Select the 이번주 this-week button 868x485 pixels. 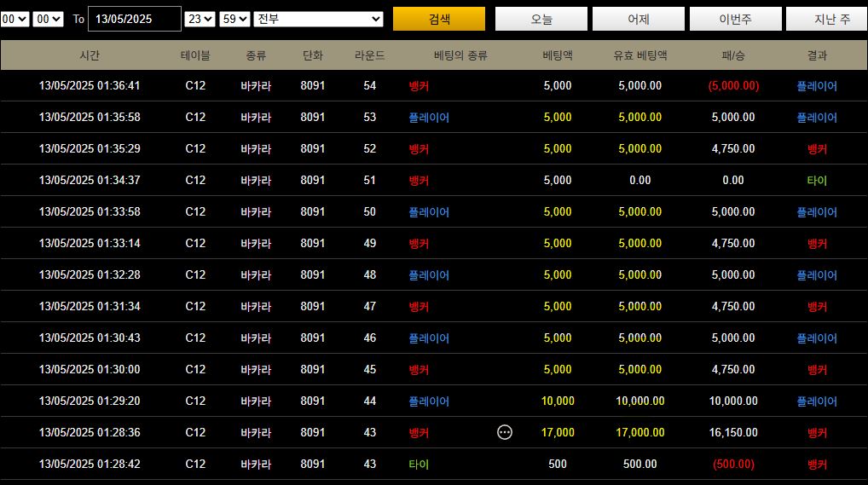pyautogui.click(x=736, y=19)
